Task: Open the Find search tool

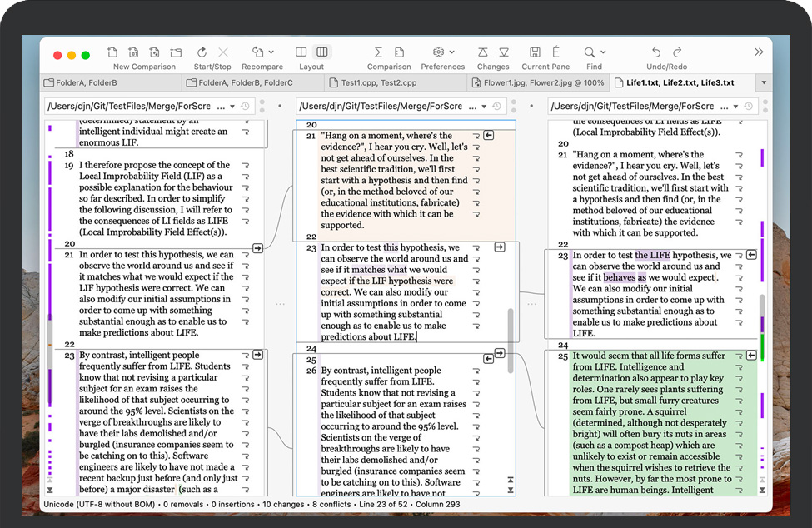Action: 590,52
